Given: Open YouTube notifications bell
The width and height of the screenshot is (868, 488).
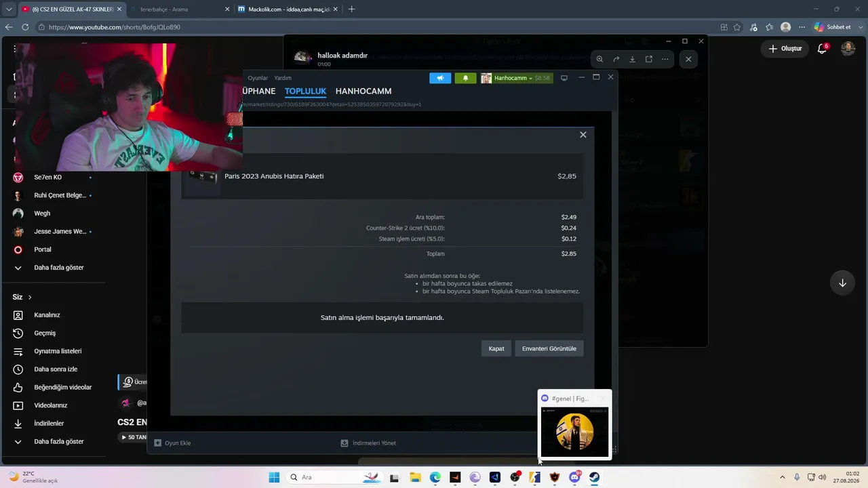Looking at the screenshot, I should point(823,49).
